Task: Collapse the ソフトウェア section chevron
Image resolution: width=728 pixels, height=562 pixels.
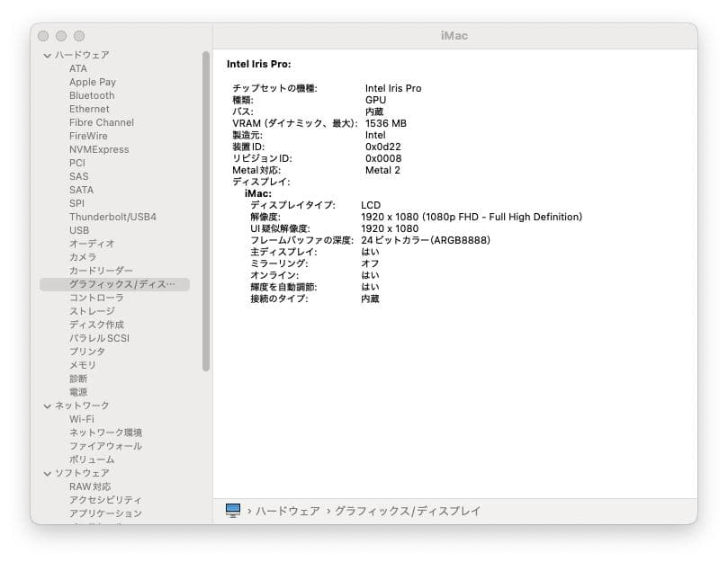Action: click(47, 473)
